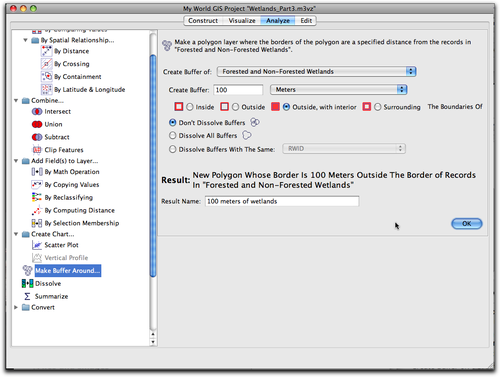Collapse the Add Field(s) to Layer folder
Screen dimensions: 500x377
[x=16, y=161]
